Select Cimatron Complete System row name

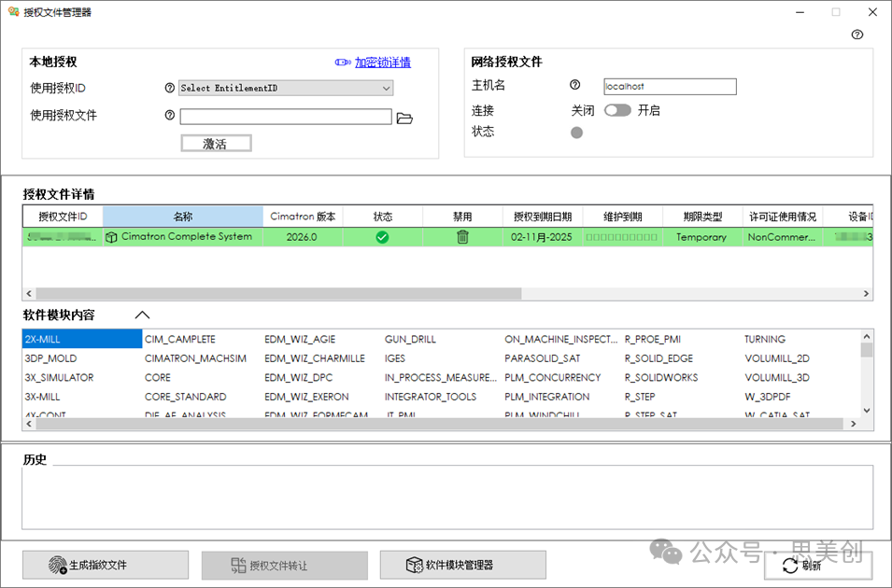coord(187,236)
